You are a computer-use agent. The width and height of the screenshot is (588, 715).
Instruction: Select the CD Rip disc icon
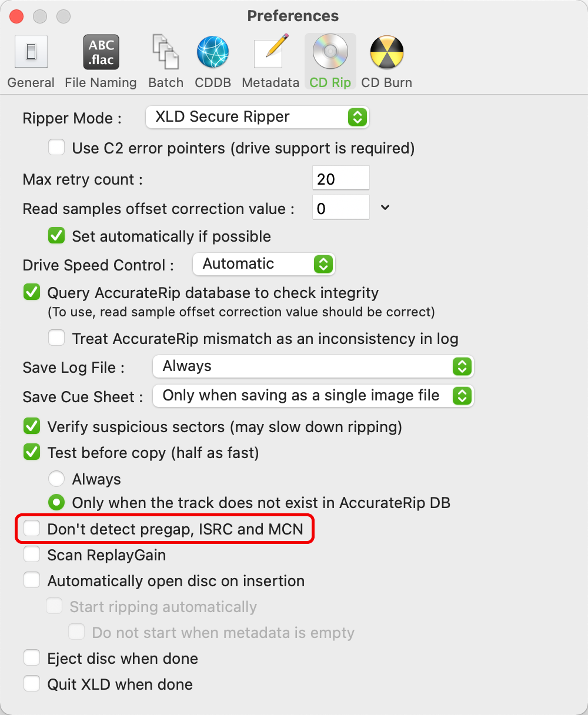pyautogui.click(x=330, y=52)
